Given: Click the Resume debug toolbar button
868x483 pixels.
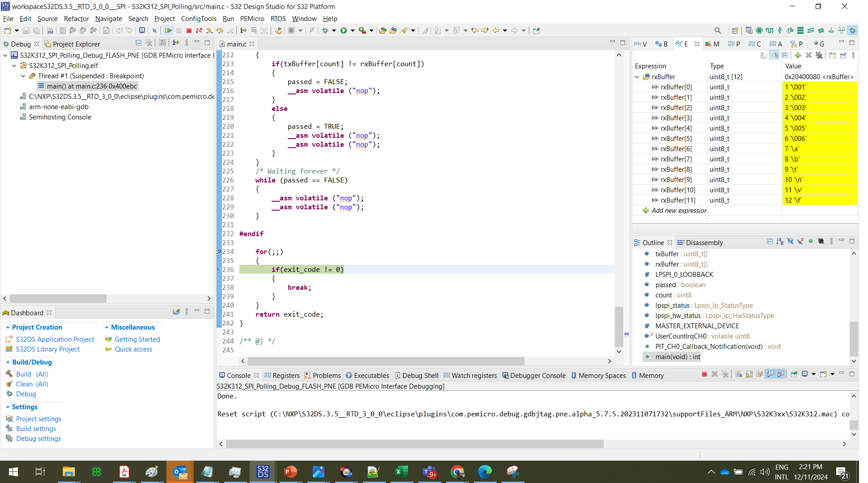Looking at the screenshot, I should coord(168,30).
